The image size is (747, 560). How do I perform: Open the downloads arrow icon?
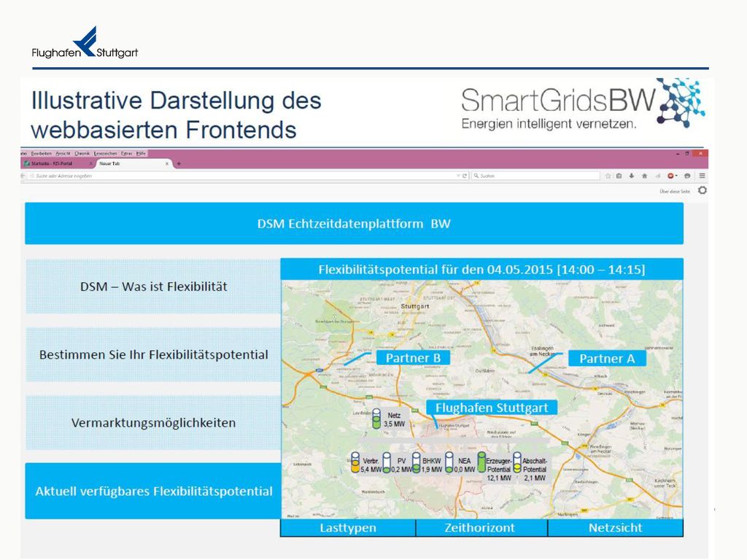(x=632, y=176)
